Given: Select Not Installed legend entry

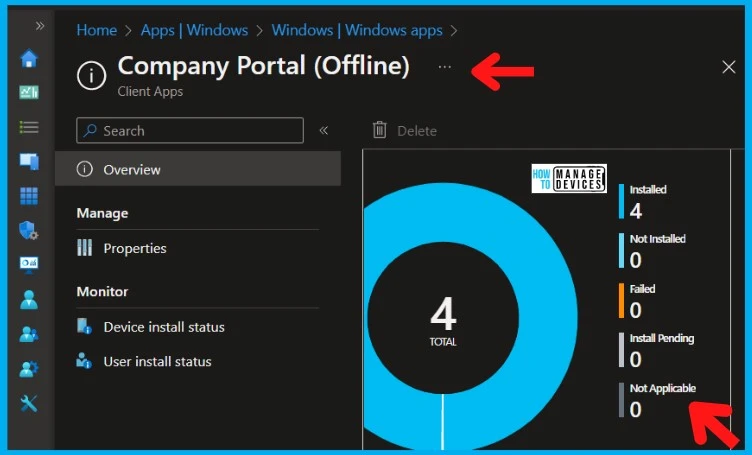Looking at the screenshot, I should click(652, 251).
